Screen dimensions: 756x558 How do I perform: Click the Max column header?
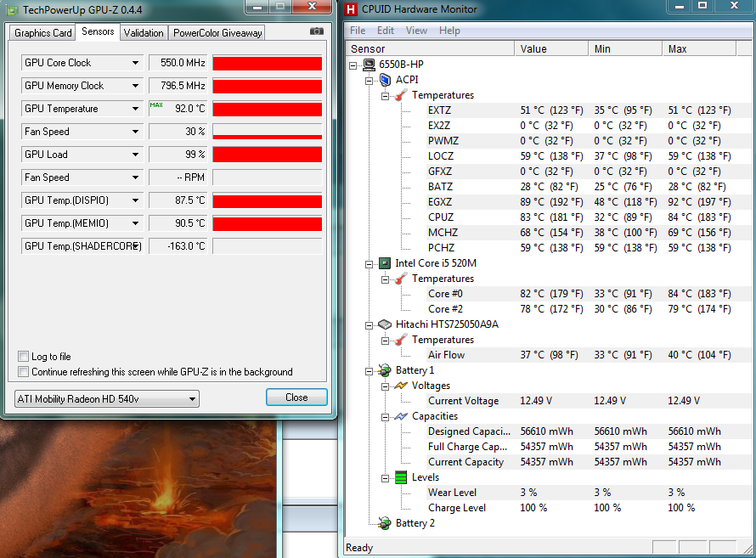pyautogui.click(x=700, y=48)
